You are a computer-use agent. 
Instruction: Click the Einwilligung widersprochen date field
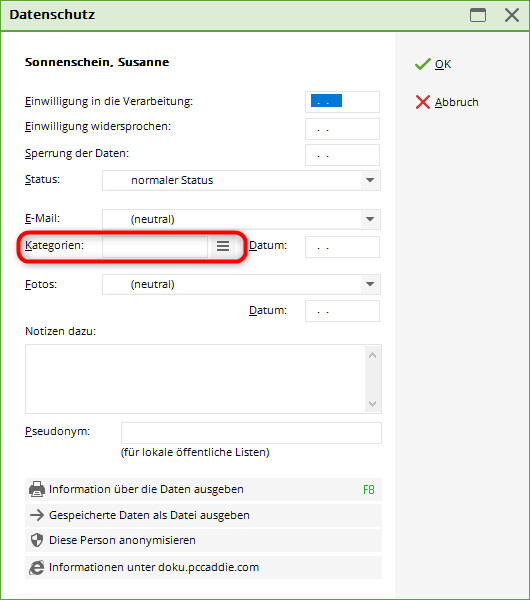342,129
